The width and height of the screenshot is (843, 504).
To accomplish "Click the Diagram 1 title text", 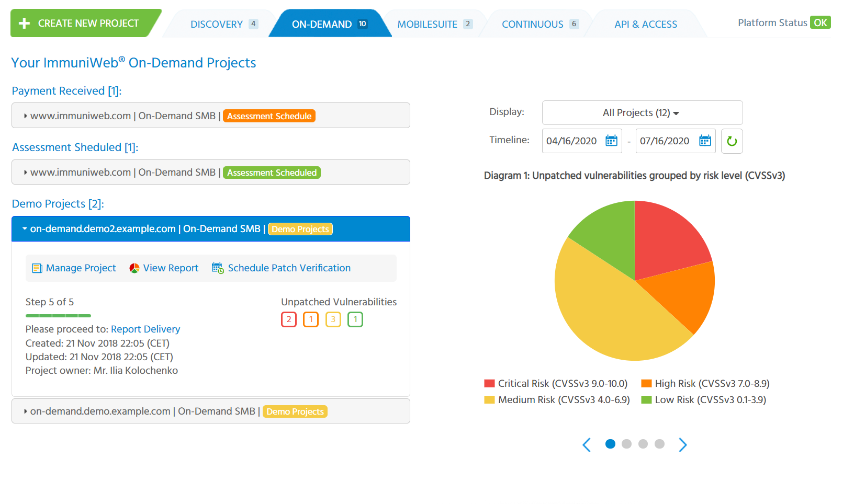I will click(634, 176).
